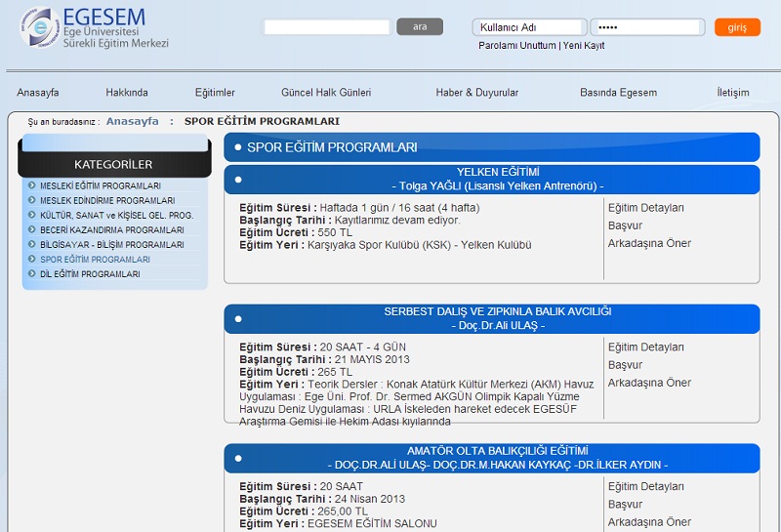The height and width of the screenshot is (532, 781).
Task: Click Başvur for Amatör Olta Balıkçılığı
Action: (x=625, y=505)
